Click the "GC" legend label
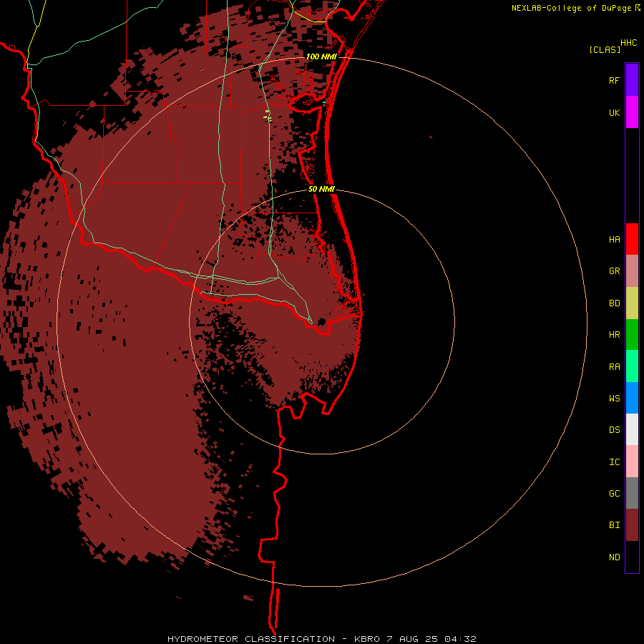Viewport: 644px width, 644px height. pyautogui.click(x=615, y=494)
